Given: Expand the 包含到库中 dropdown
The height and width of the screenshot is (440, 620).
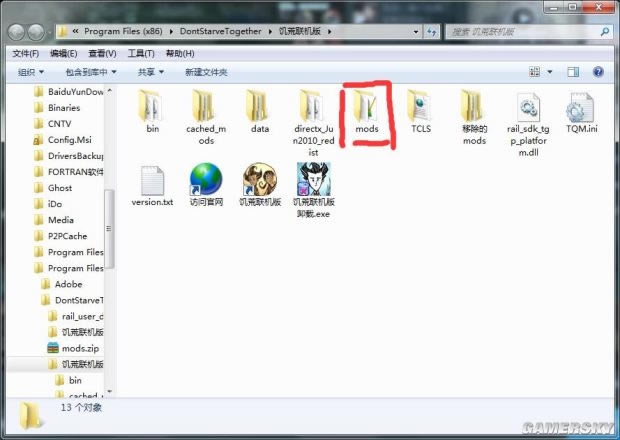Looking at the screenshot, I should coord(91,72).
